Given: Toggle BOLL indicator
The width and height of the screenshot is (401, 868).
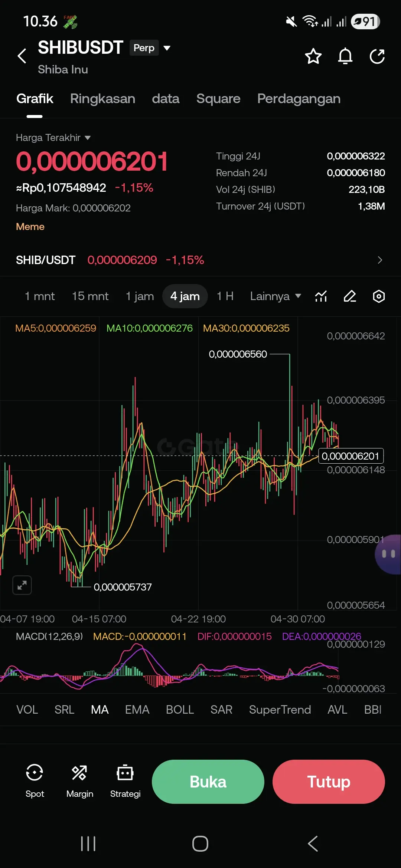Looking at the screenshot, I should coord(180,710).
